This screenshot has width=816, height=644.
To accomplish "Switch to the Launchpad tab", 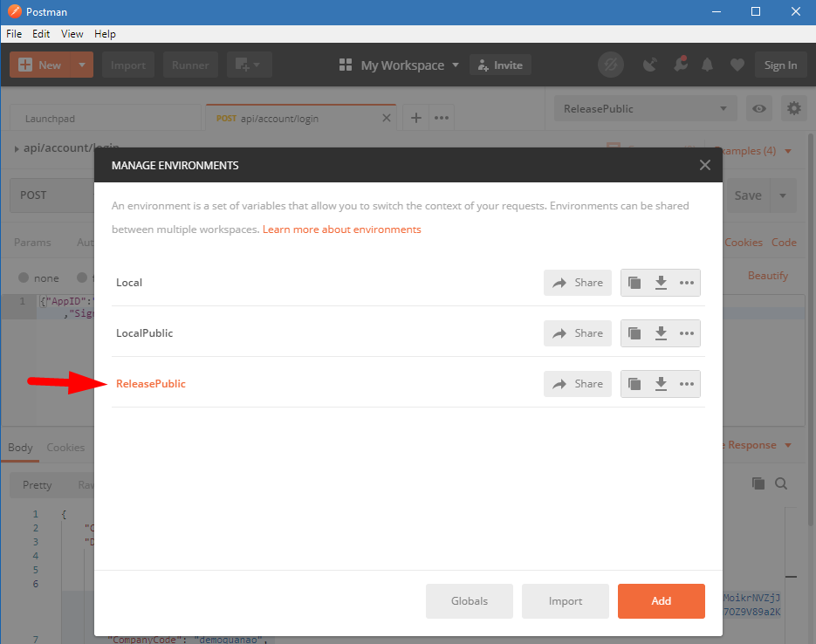I will click(106, 118).
